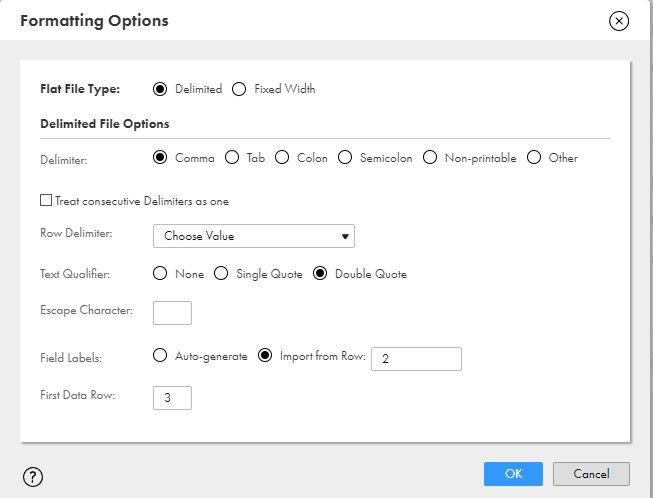Choose Colon as delimiter

(x=282, y=157)
